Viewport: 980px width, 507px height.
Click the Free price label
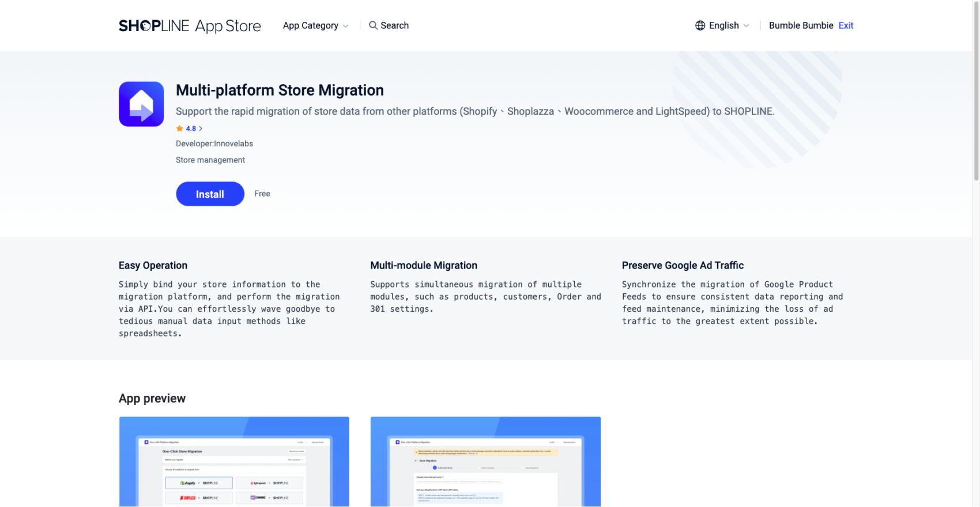(262, 194)
